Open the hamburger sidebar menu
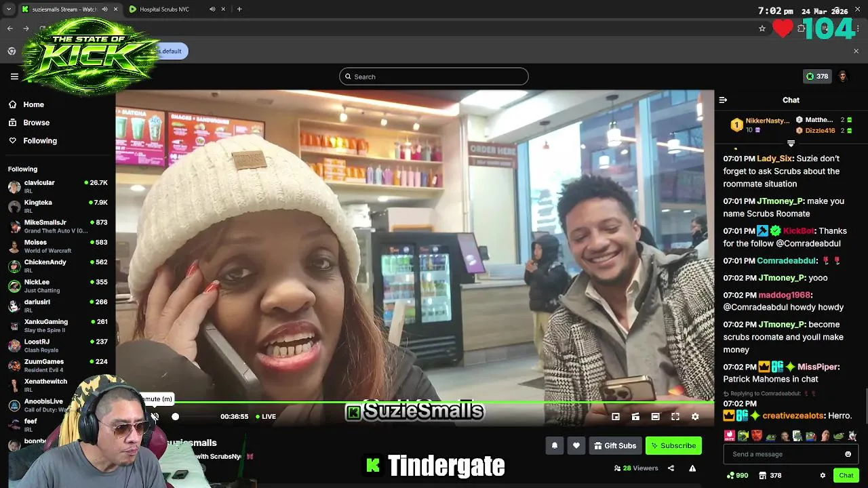The image size is (868, 488). pyautogui.click(x=14, y=77)
